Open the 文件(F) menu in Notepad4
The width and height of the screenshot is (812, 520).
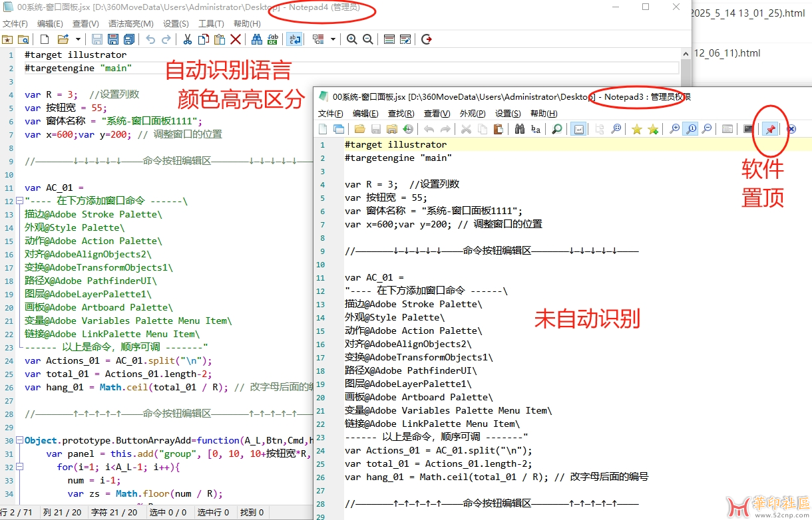tap(15, 23)
